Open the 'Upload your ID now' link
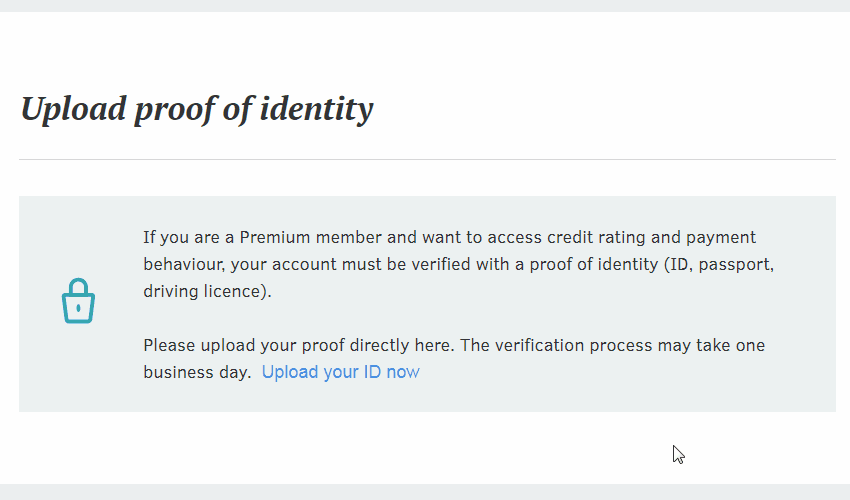 (340, 372)
